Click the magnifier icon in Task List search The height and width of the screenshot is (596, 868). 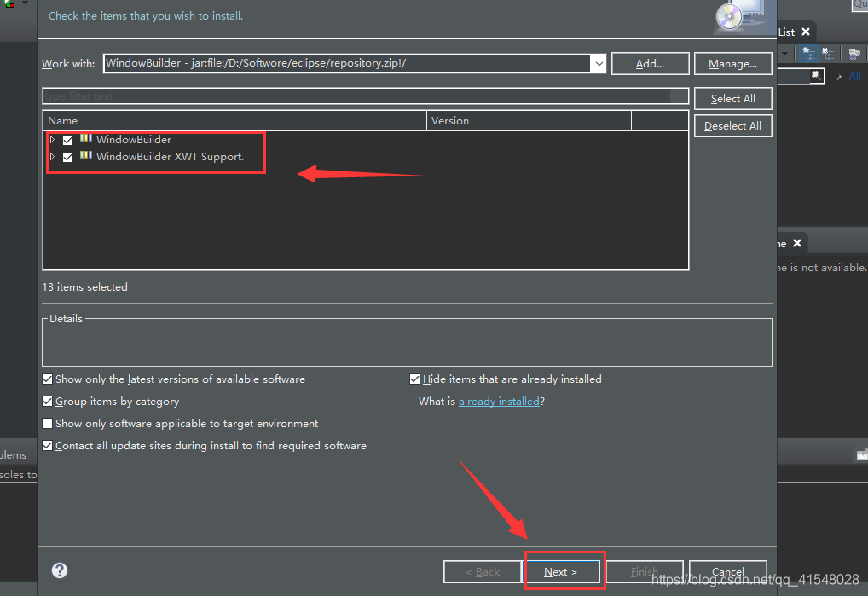pos(816,75)
